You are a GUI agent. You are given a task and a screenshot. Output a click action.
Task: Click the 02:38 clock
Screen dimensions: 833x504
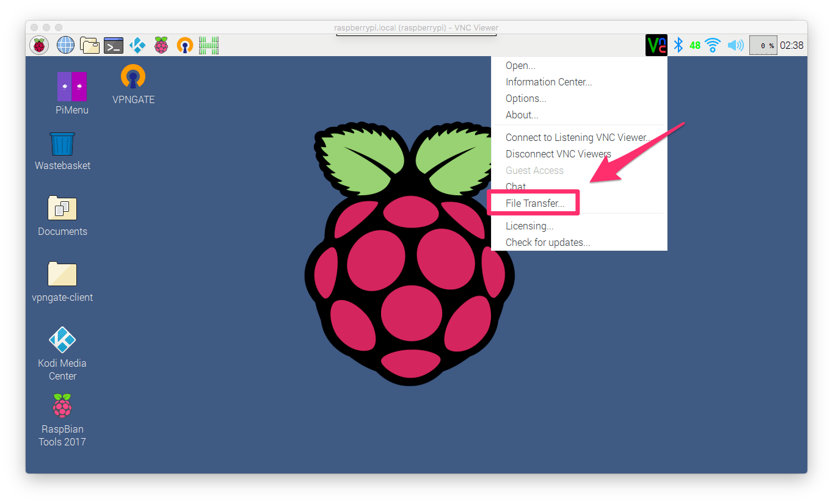[x=791, y=45]
